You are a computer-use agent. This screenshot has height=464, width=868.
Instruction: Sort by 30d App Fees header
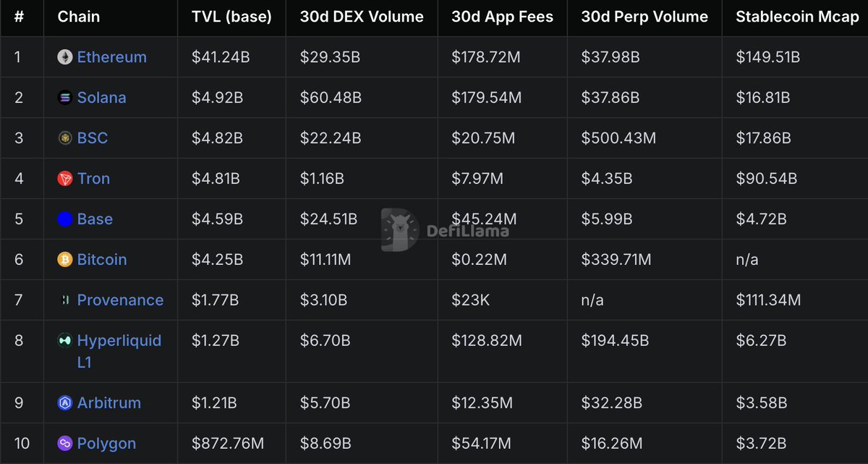[502, 17]
